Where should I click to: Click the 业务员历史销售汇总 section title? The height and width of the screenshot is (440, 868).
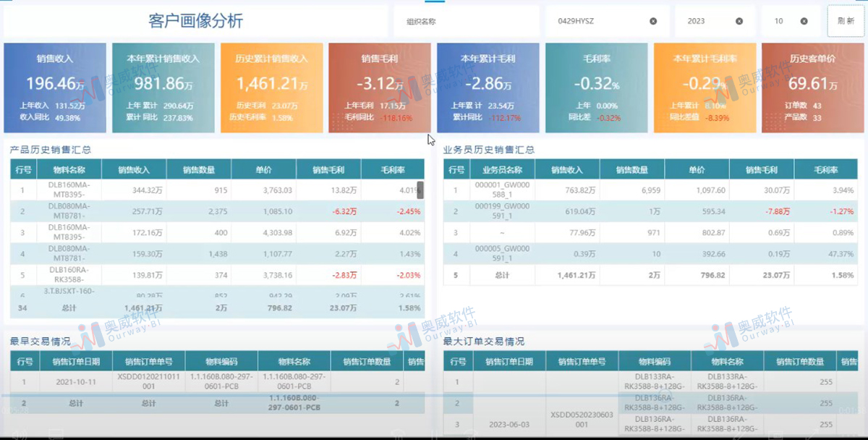pos(488,150)
